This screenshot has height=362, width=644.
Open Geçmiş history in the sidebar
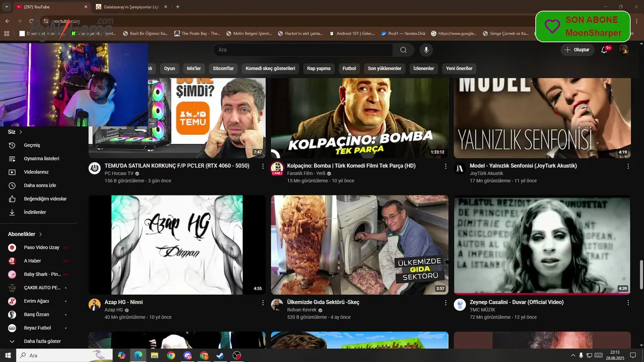[x=39, y=145]
